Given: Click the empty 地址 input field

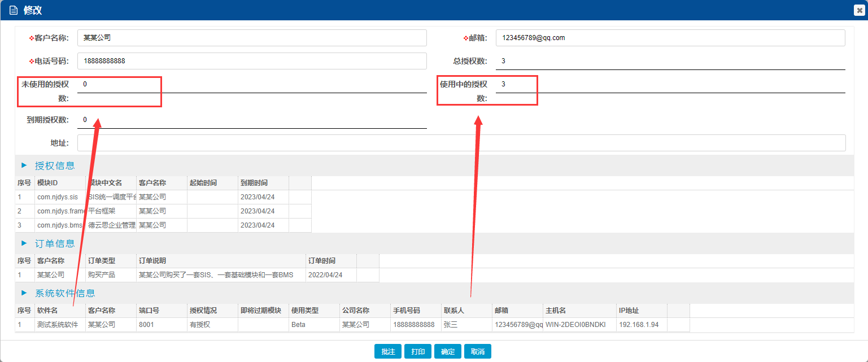Looking at the screenshot, I should tap(461, 143).
